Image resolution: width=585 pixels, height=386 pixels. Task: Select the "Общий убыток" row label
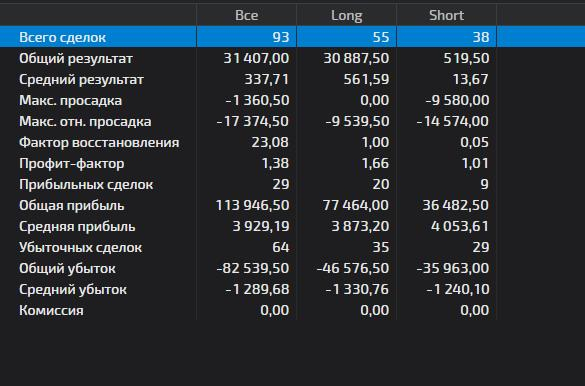tap(68, 269)
